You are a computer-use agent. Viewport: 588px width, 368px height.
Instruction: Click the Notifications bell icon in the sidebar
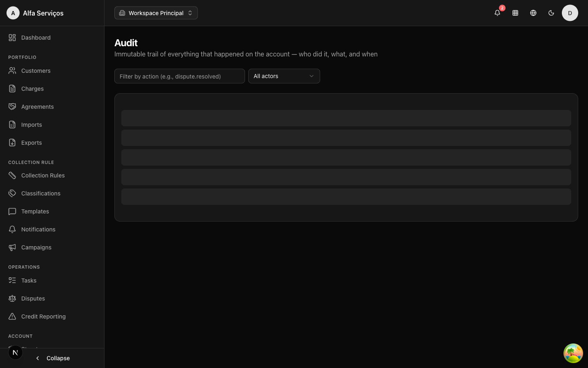12,229
